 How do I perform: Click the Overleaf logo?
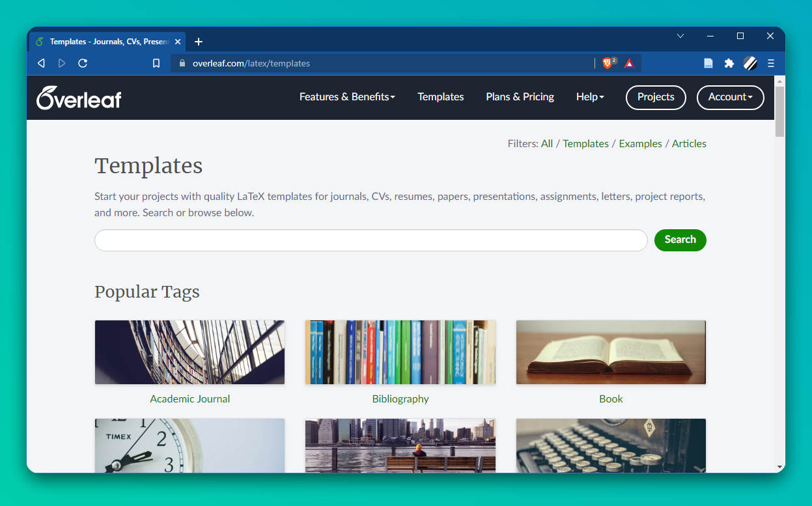click(78, 97)
